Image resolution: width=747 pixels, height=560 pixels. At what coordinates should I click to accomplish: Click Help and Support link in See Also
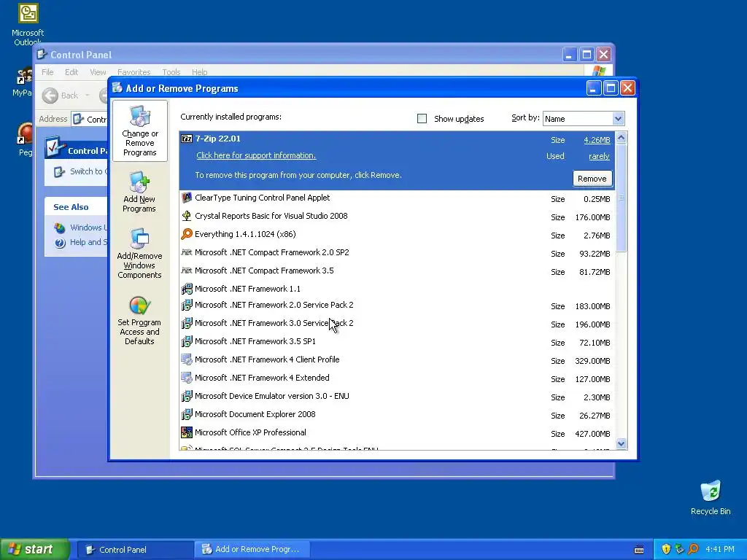(88, 242)
